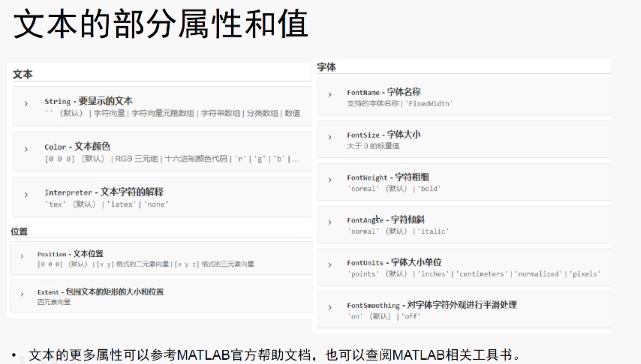
Task: Open the 'Interpreter - 文本字符的解释' heading
Action: click(x=104, y=192)
